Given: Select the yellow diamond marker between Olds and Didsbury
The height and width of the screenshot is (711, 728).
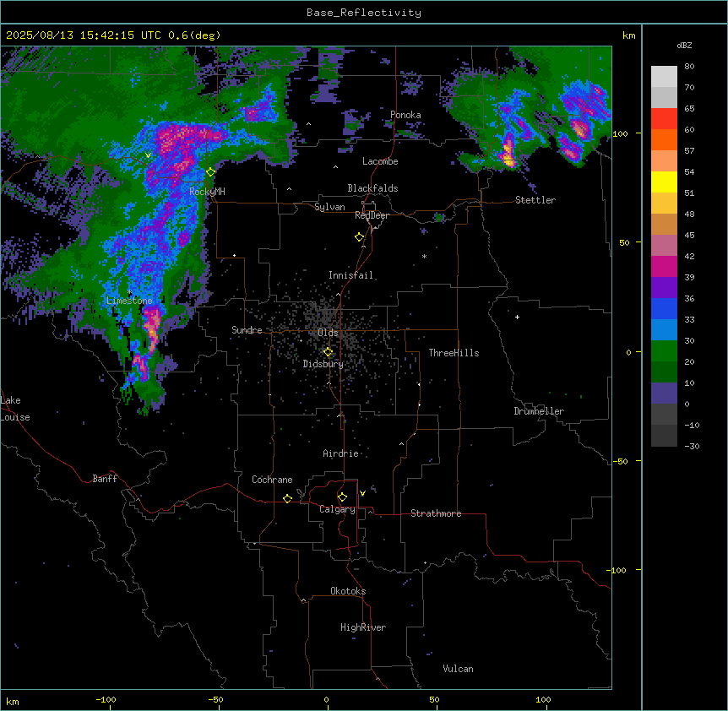Looking at the screenshot, I should coord(328,352).
